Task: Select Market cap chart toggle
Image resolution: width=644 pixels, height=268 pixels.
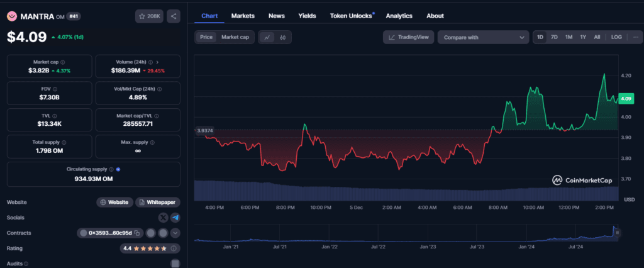Action: (x=235, y=37)
